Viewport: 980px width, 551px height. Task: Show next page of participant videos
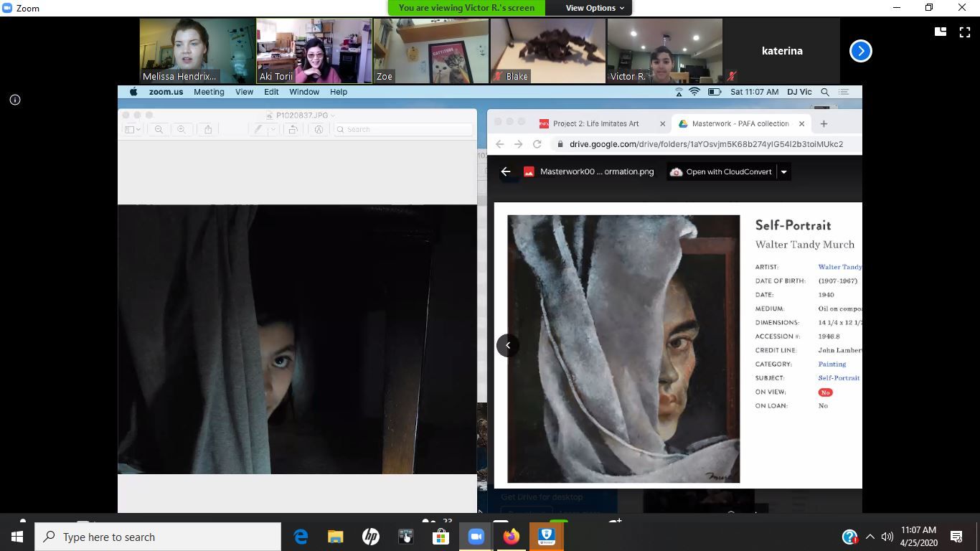pos(860,51)
